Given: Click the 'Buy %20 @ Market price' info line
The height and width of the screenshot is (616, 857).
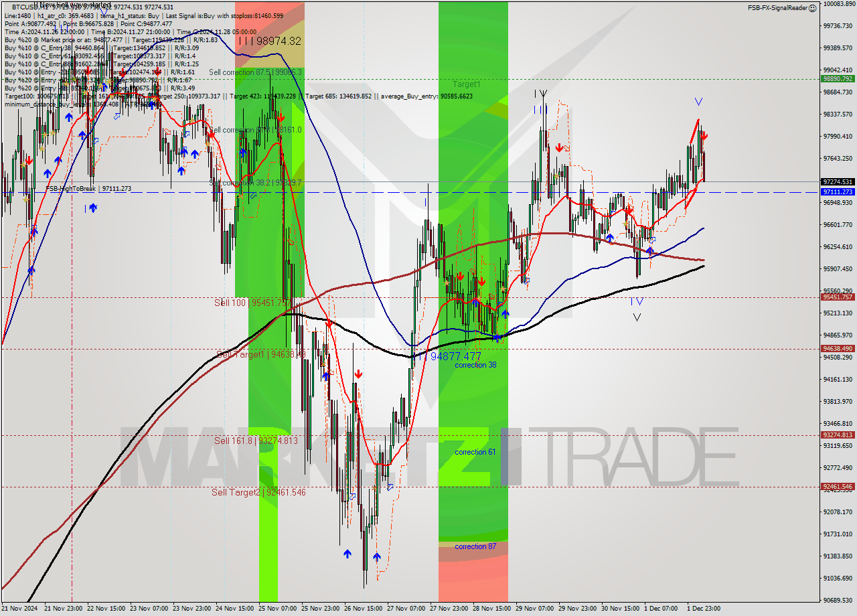Looking at the screenshot, I should tap(110, 40).
